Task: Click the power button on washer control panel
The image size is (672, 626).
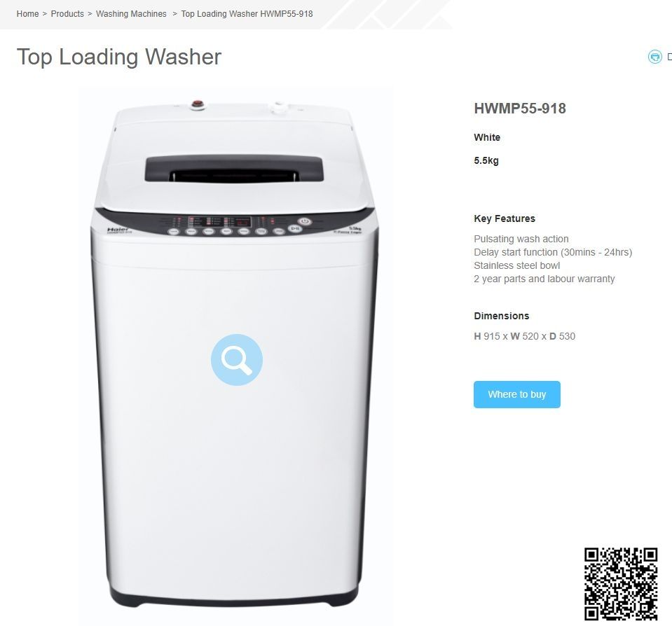Action: coord(305,221)
